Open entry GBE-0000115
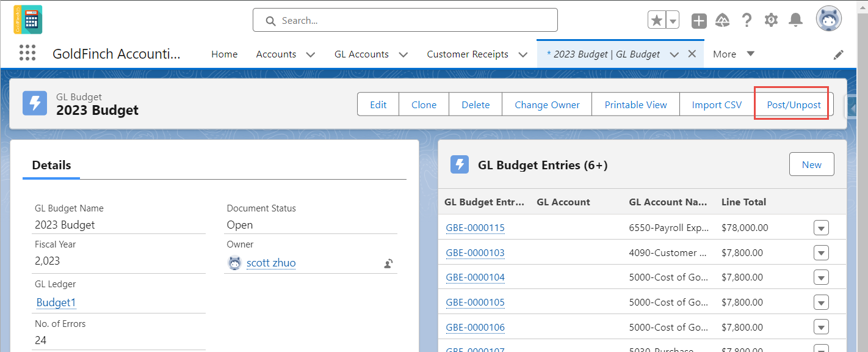Screen dimensions: 868x352 (x=475, y=228)
